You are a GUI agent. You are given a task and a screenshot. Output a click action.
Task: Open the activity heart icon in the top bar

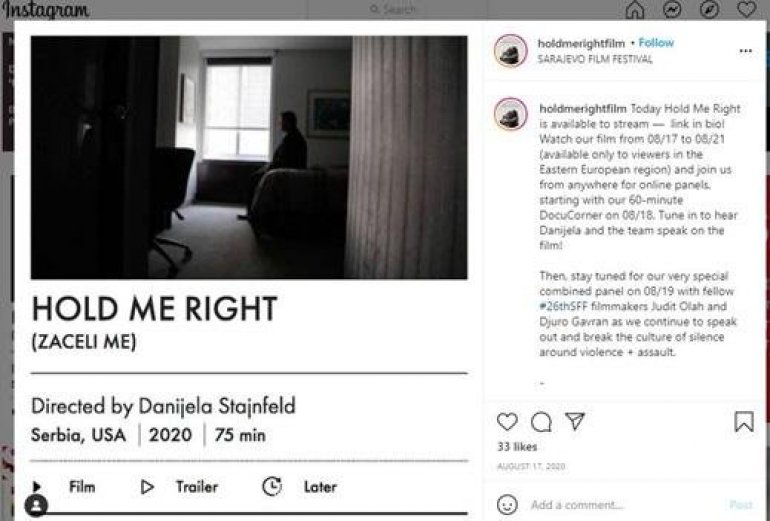(x=747, y=9)
